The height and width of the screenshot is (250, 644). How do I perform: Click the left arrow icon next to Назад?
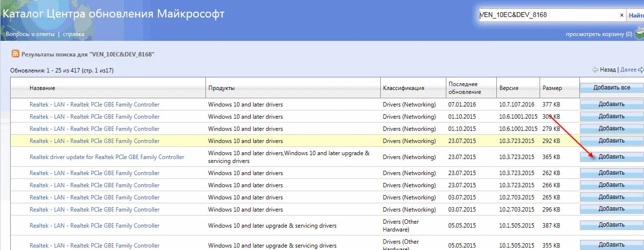point(595,70)
